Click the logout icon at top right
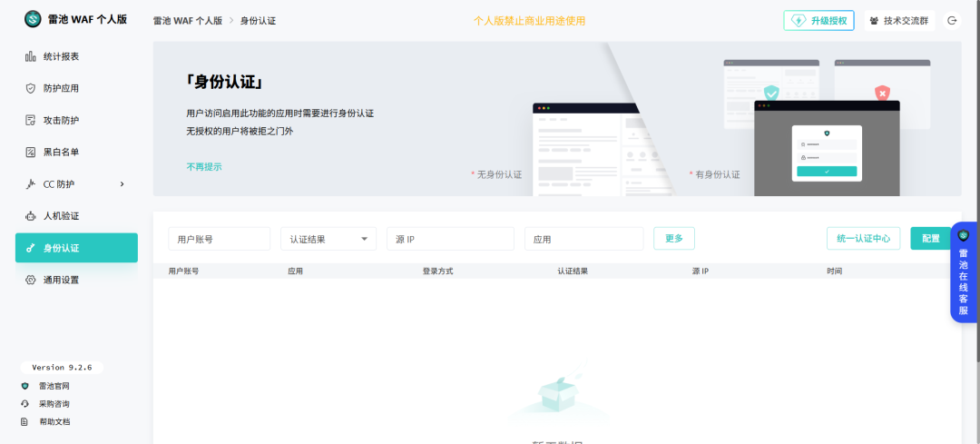This screenshot has width=980, height=444. (952, 21)
